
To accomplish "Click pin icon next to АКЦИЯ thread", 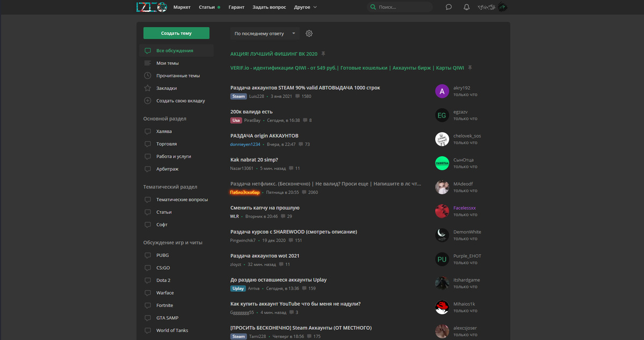I will coord(323,54).
